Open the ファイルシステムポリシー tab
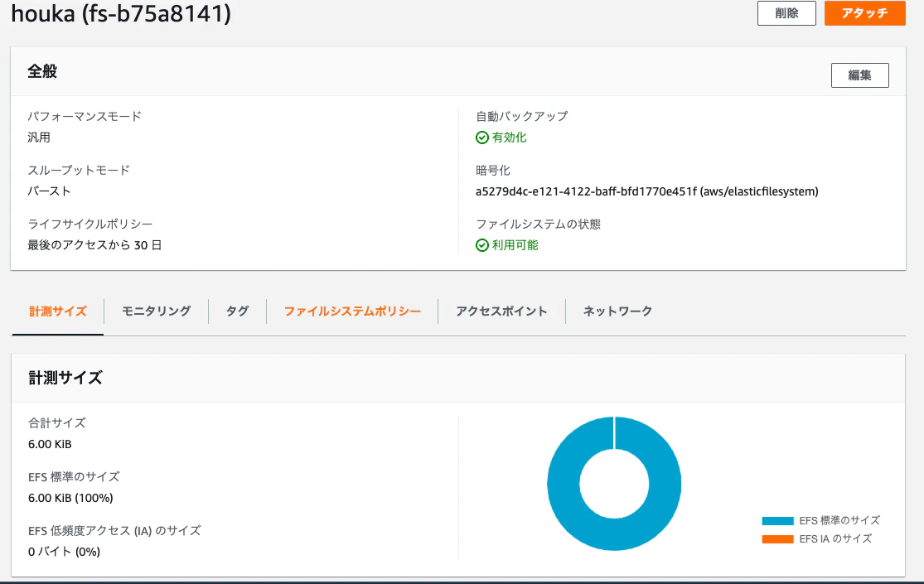 point(352,311)
